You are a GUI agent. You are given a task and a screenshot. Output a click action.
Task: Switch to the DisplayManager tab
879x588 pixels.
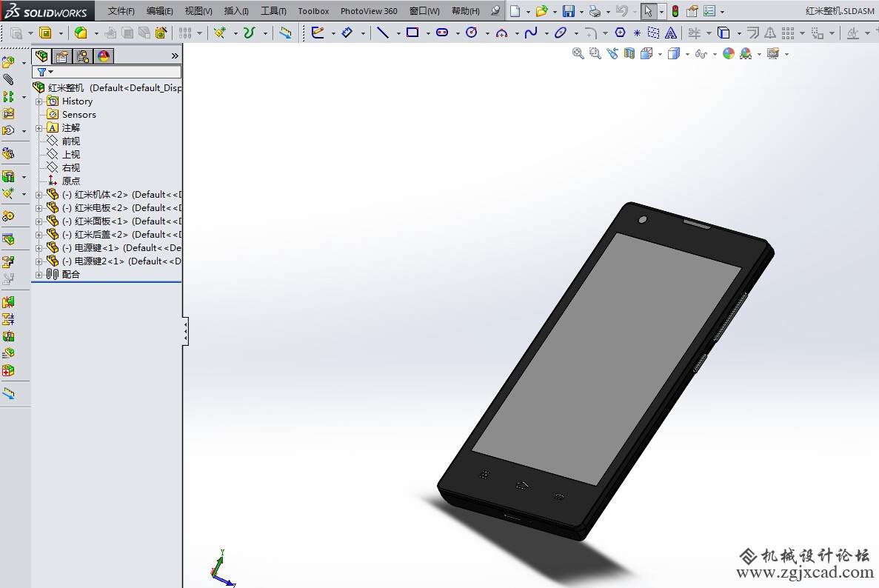[104, 56]
